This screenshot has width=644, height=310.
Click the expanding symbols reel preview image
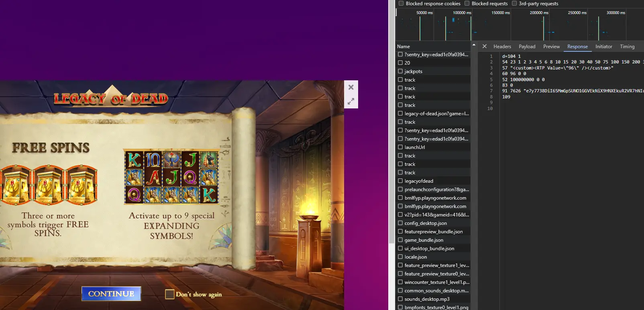pos(172,176)
